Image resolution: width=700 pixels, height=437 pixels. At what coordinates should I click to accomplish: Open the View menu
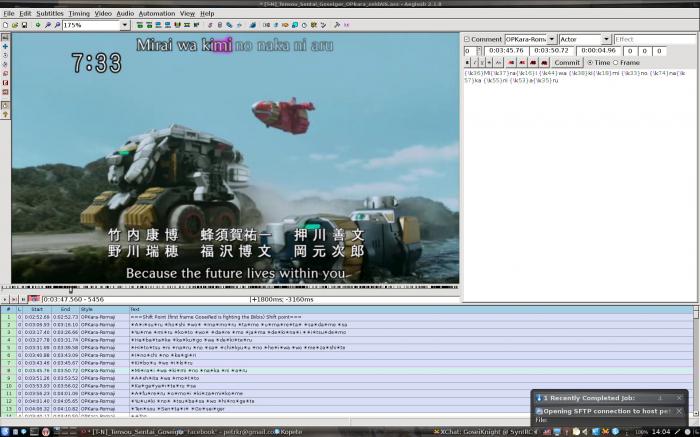pyautogui.click(x=187, y=13)
